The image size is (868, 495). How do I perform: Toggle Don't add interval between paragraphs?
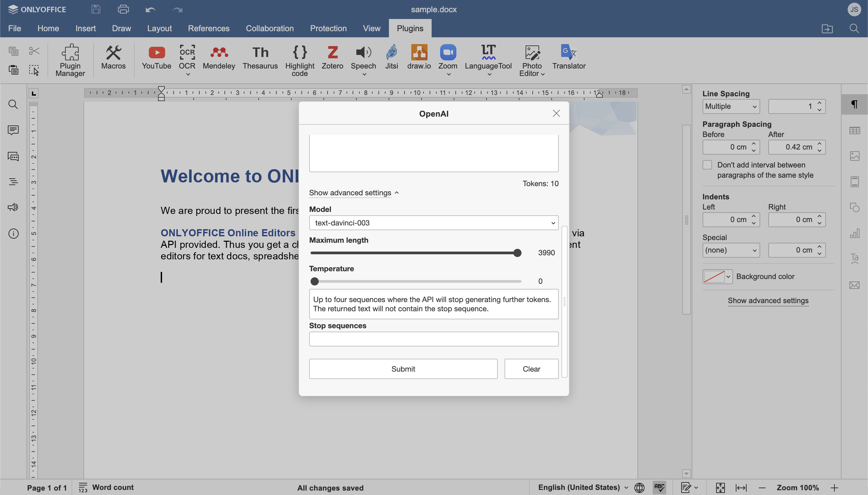coord(708,164)
